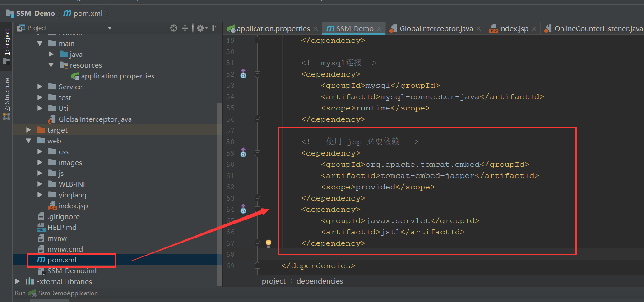Viewport: 644px width, 302px height.
Task: Expand the External Libraries arrow
Action: click(18, 281)
